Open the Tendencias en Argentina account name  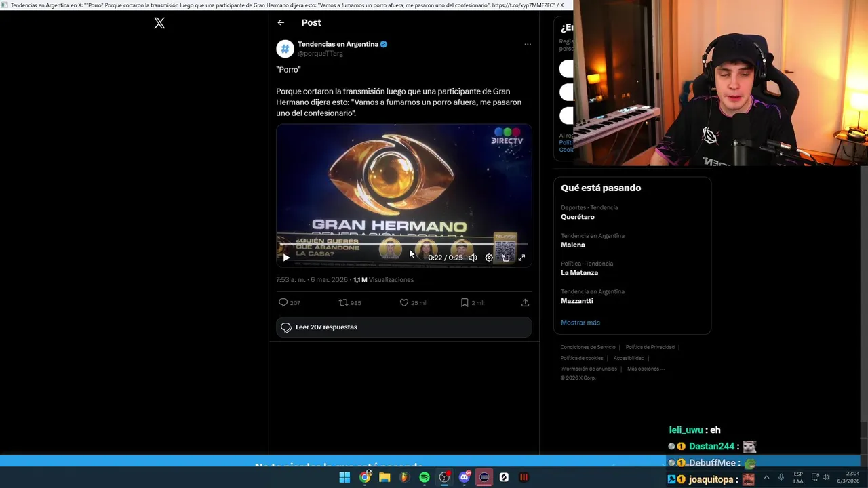(x=338, y=44)
